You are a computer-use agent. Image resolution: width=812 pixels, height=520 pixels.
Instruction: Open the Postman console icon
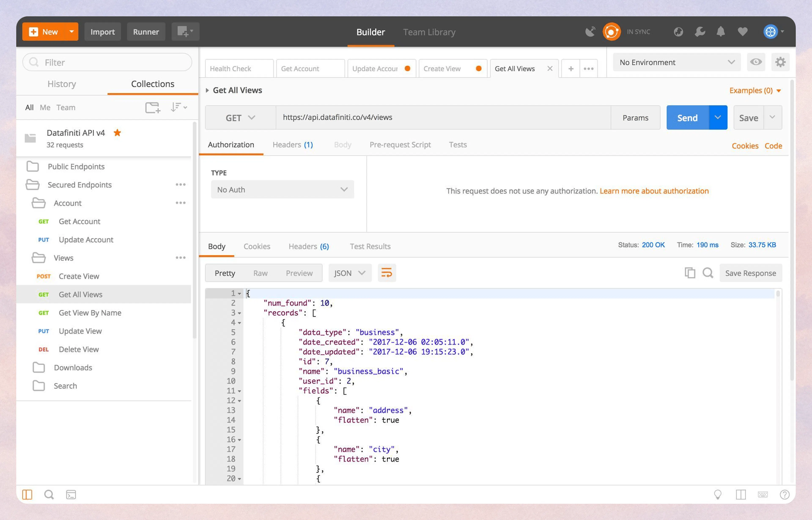(x=71, y=495)
